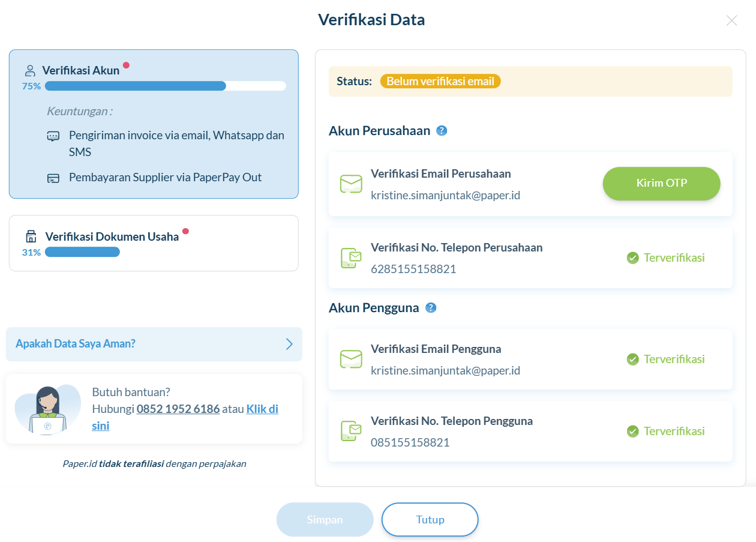Click green checkmark for company phone verification

[x=632, y=258]
